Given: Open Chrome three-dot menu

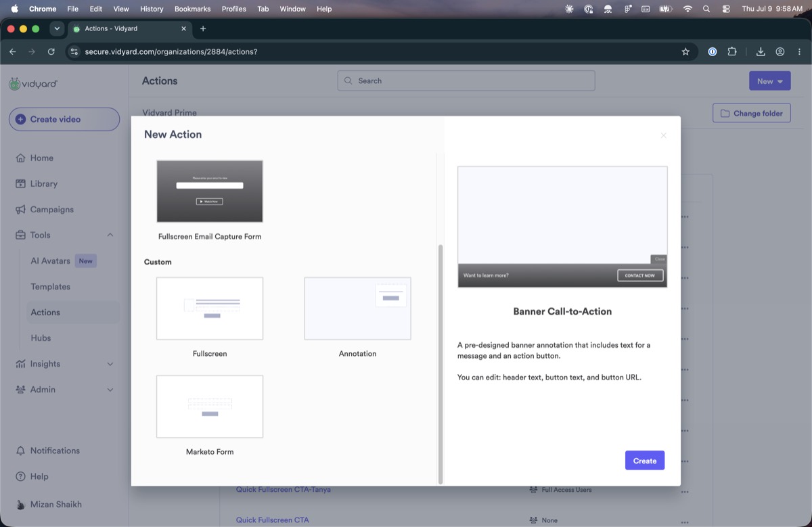Looking at the screenshot, I should click(x=799, y=51).
